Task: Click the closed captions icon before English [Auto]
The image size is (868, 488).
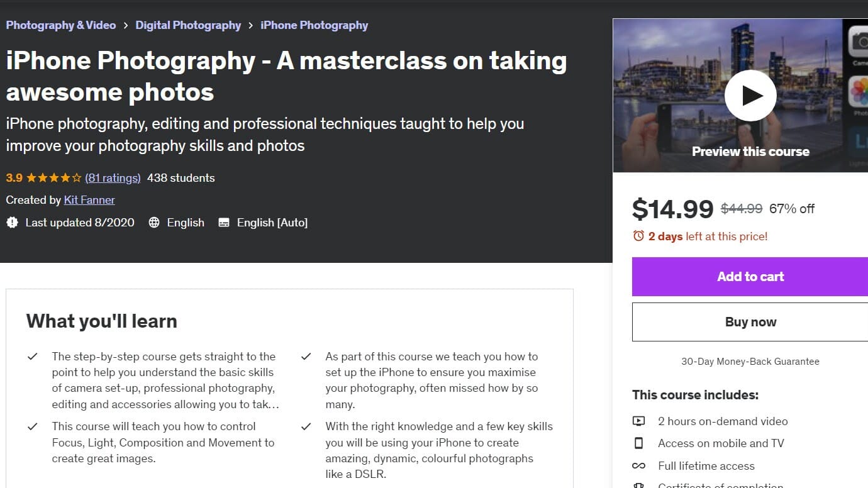Action: (x=223, y=223)
